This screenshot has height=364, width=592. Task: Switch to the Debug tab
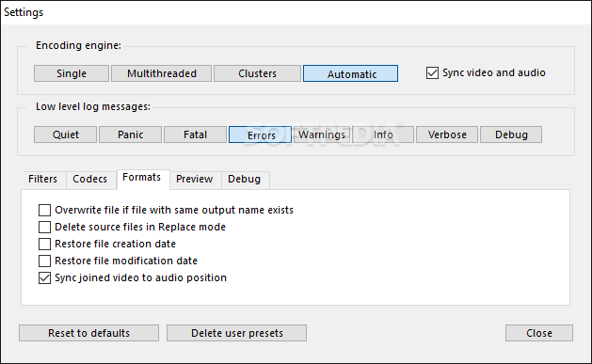pos(245,179)
